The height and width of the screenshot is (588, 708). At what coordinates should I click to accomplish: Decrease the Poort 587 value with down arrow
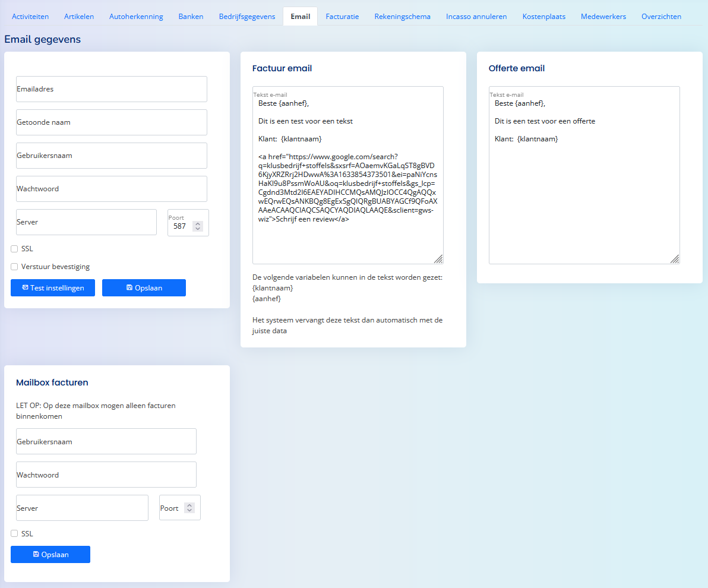pyautogui.click(x=198, y=229)
